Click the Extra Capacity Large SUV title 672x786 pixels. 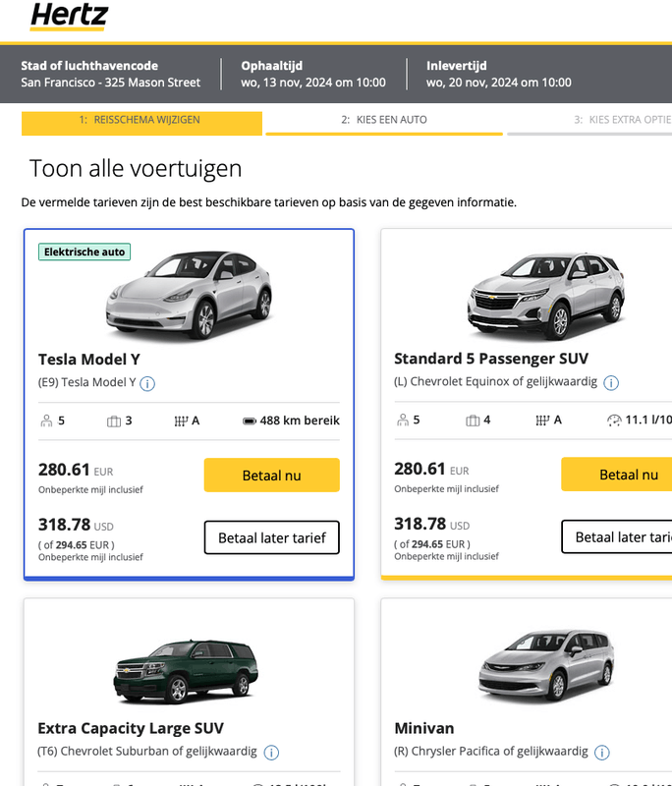pos(131,728)
